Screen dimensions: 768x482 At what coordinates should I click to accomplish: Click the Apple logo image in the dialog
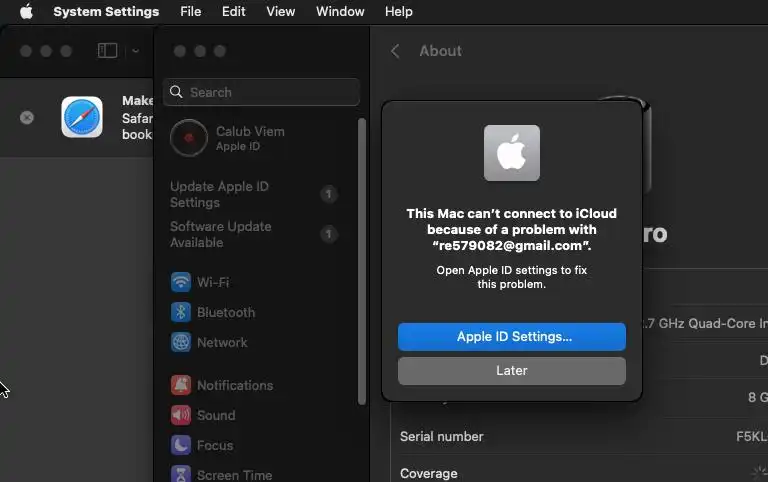click(512, 153)
